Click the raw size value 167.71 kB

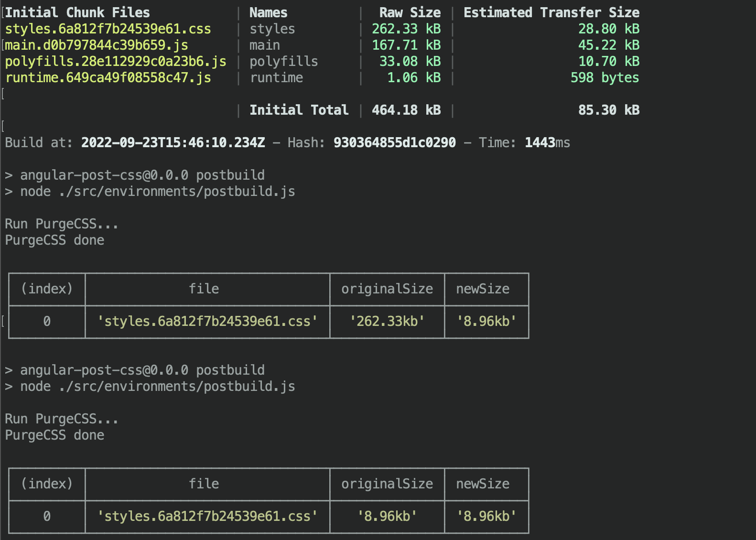(406, 45)
